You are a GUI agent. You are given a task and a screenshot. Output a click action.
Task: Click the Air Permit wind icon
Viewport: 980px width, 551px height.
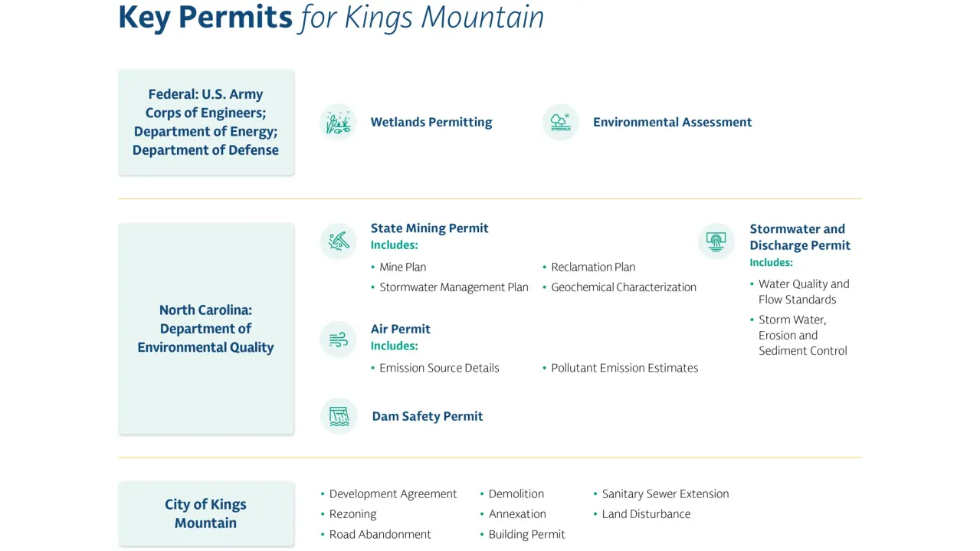pos(338,339)
